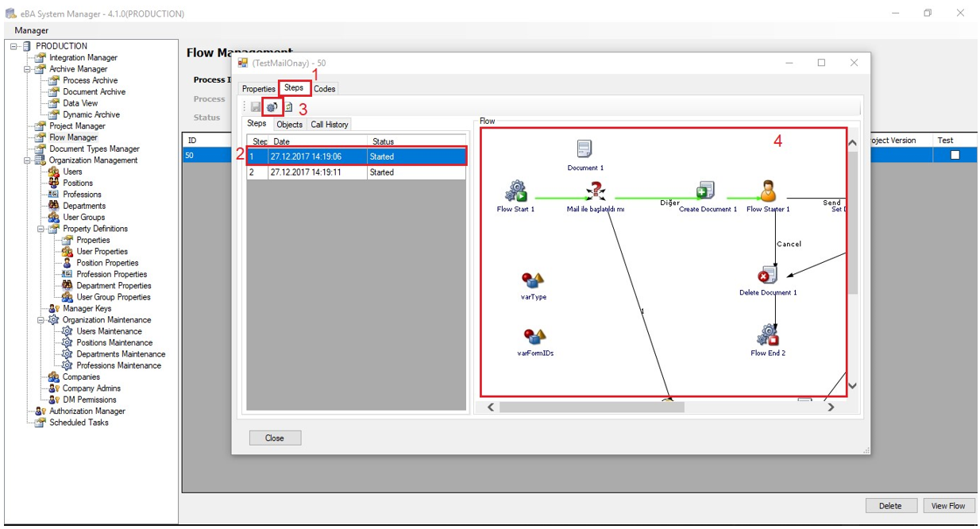Select the Document 1 node in the flow
Image resolution: width=980 pixels, height=529 pixels.
(x=585, y=149)
